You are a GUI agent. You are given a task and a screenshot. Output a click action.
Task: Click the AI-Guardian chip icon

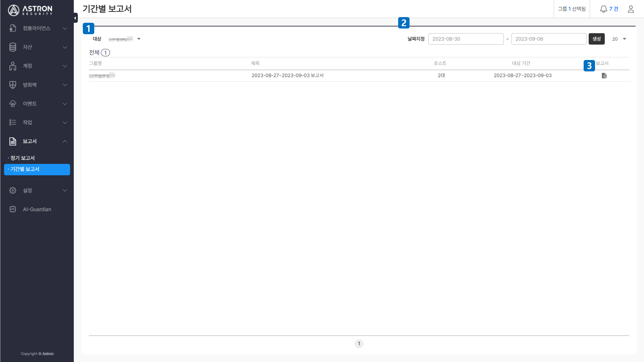point(13,209)
